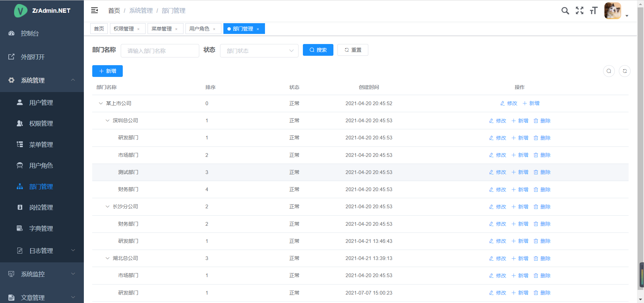Click the circular refresh table icon

[x=625, y=71]
